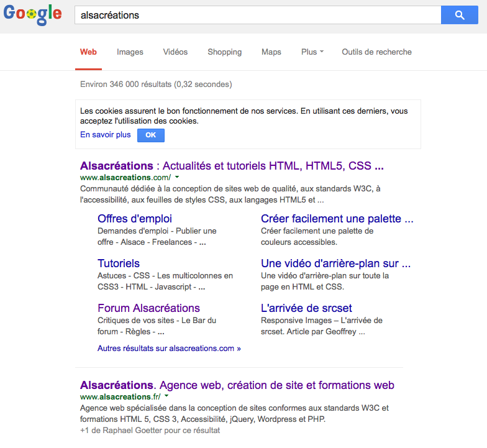Open the Forum Alsacréations sitelink
The height and width of the screenshot is (448, 487).
pyautogui.click(x=148, y=308)
